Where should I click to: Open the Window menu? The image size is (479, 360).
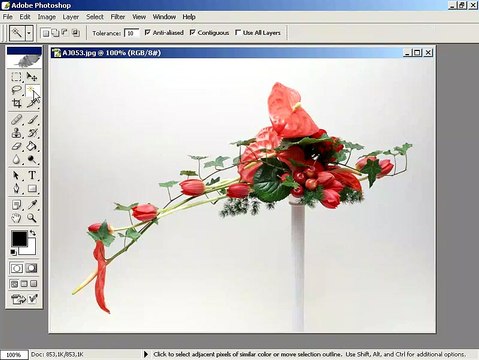(164, 17)
